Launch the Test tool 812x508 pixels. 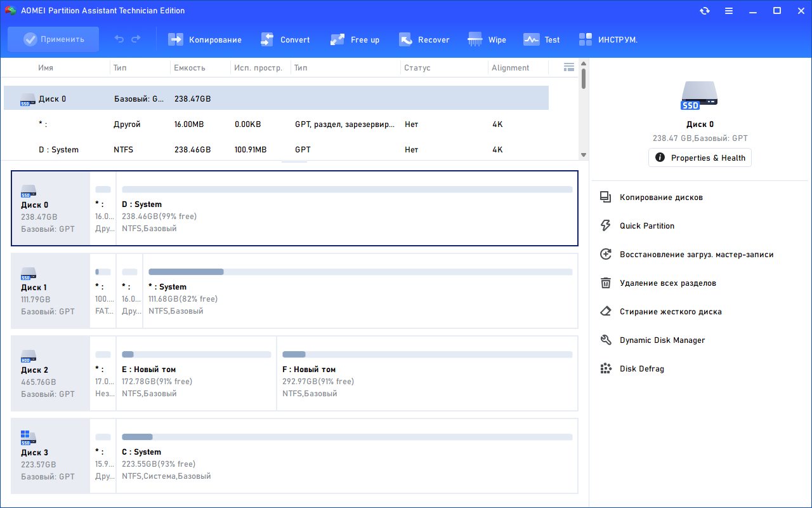531,39
